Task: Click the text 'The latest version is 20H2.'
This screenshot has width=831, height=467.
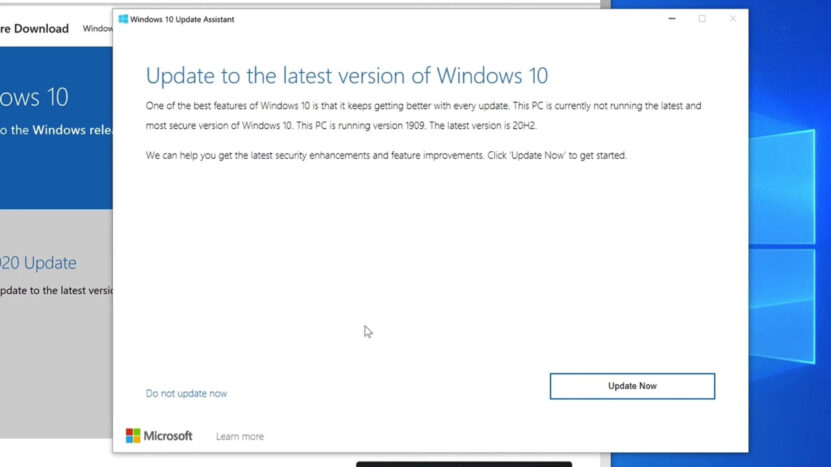Action: (483, 126)
